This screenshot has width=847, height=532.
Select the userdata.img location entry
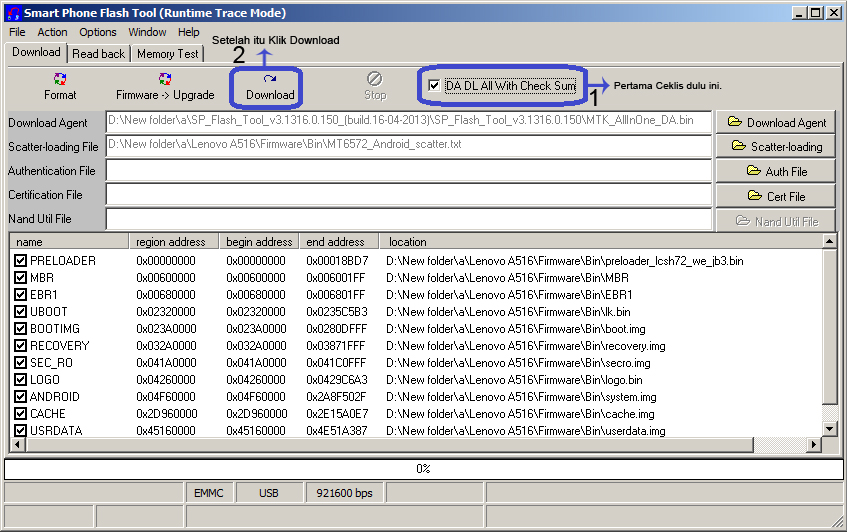click(526, 430)
